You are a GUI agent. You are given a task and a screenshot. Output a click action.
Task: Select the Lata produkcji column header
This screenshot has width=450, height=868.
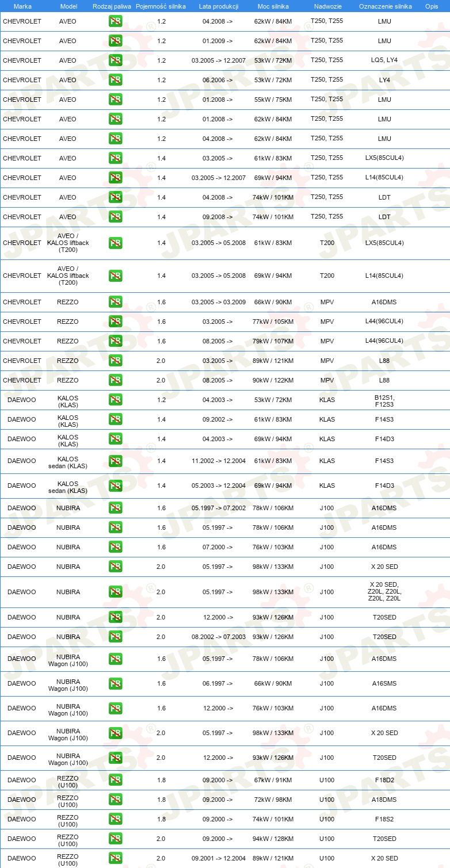(219, 6)
